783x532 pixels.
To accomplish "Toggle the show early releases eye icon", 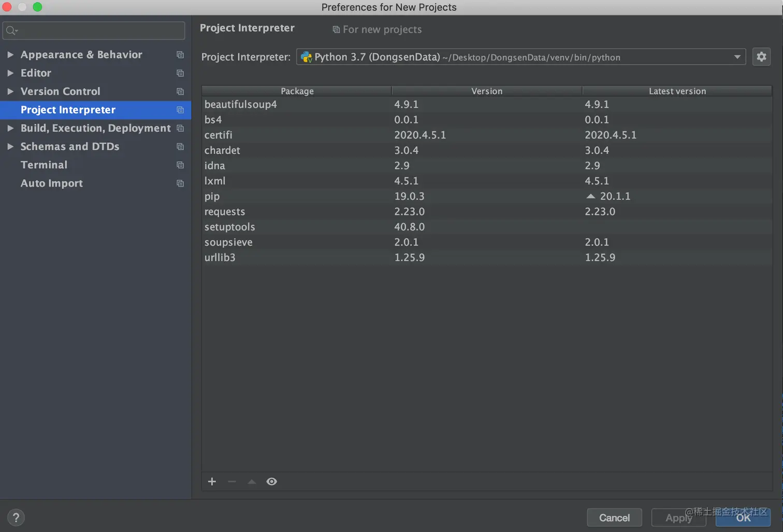I will (271, 482).
